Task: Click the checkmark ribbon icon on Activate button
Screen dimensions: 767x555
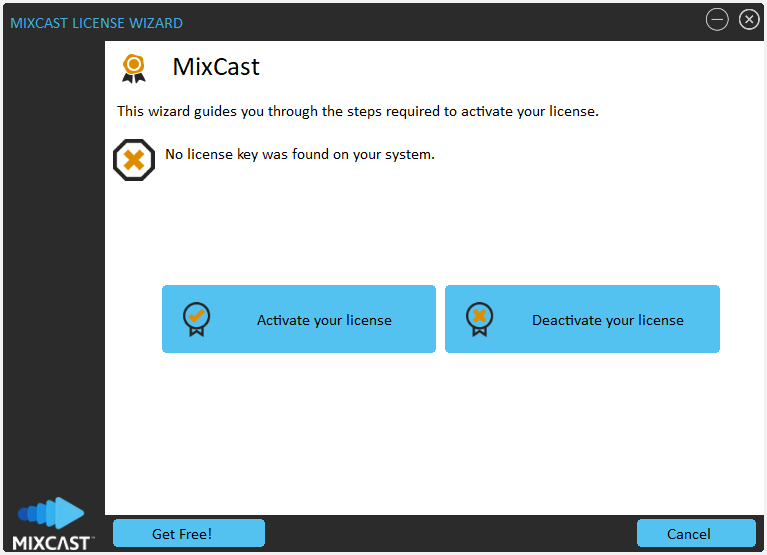Action: click(x=197, y=319)
